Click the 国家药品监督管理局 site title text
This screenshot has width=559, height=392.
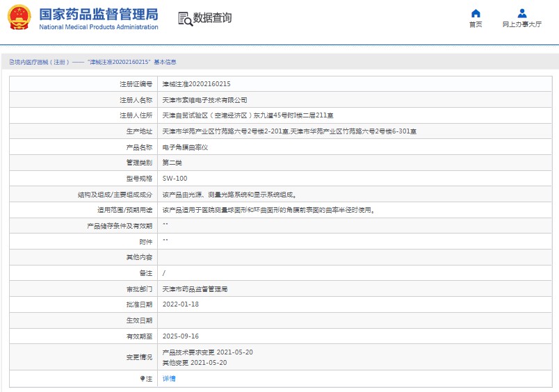coord(98,14)
